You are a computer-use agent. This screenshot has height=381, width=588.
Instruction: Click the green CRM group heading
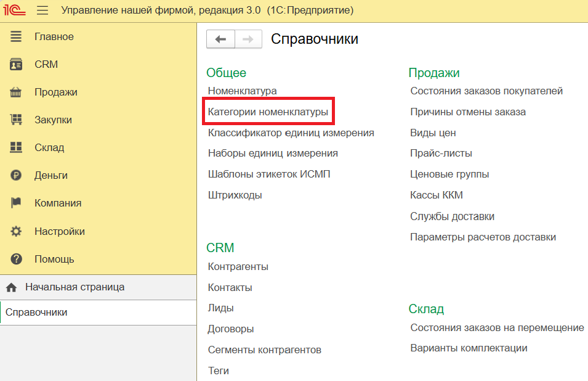click(x=220, y=248)
